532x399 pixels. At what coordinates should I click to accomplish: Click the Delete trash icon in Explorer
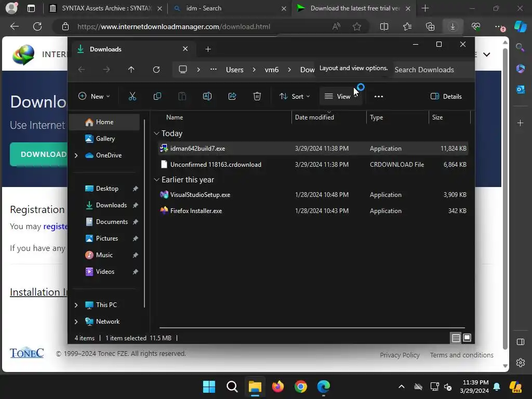(x=257, y=96)
